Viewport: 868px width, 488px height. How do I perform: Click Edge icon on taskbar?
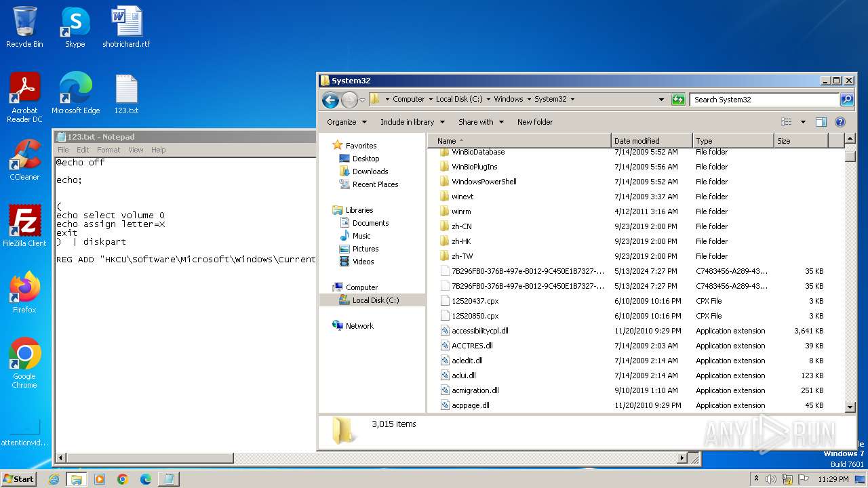point(146,479)
